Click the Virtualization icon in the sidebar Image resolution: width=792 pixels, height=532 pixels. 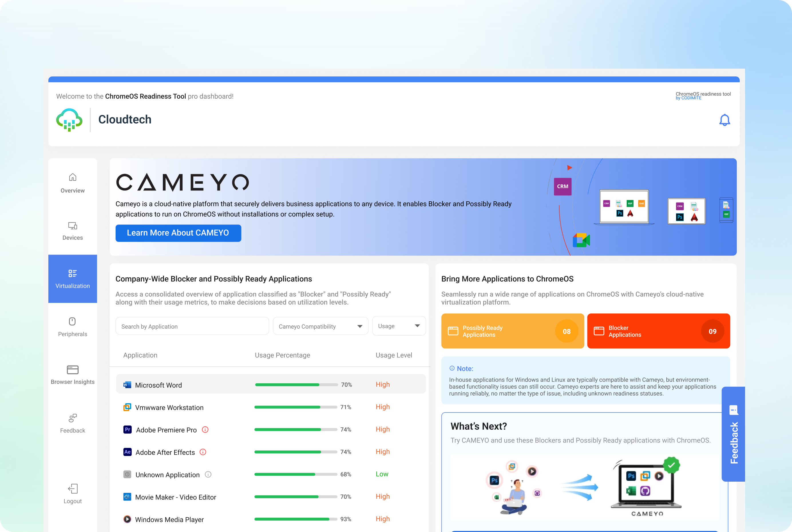(x=72, y=273)
